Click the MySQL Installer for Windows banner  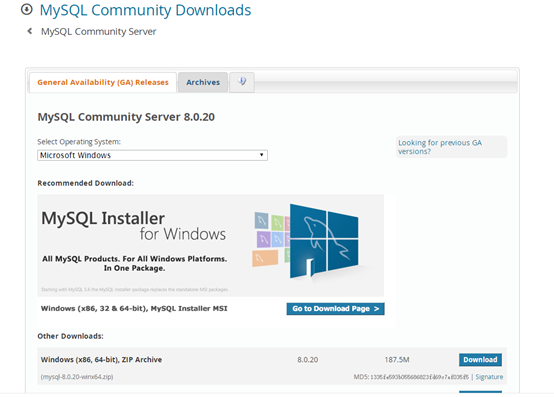[211, 245]
